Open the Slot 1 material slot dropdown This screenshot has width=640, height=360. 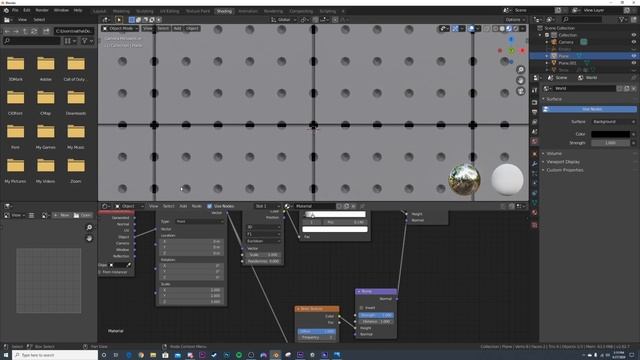267,206
